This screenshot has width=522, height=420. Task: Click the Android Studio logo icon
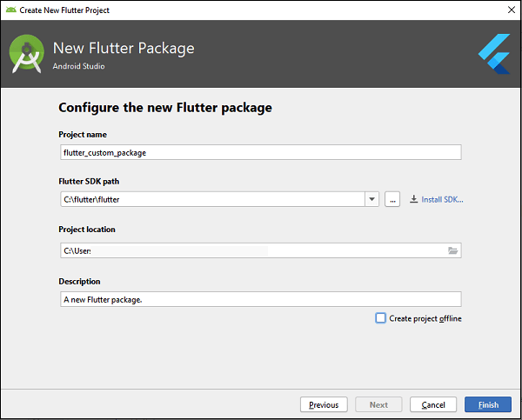[x=27, y=54]
